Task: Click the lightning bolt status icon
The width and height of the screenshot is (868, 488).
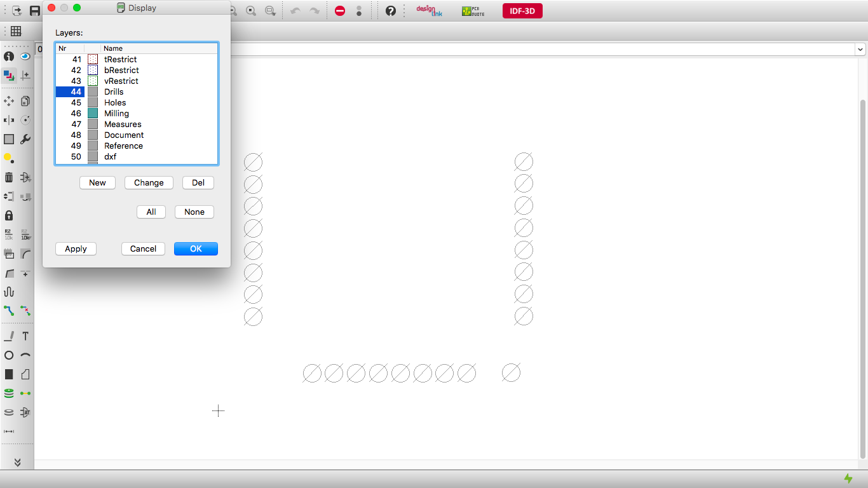Action: [848, 478]
